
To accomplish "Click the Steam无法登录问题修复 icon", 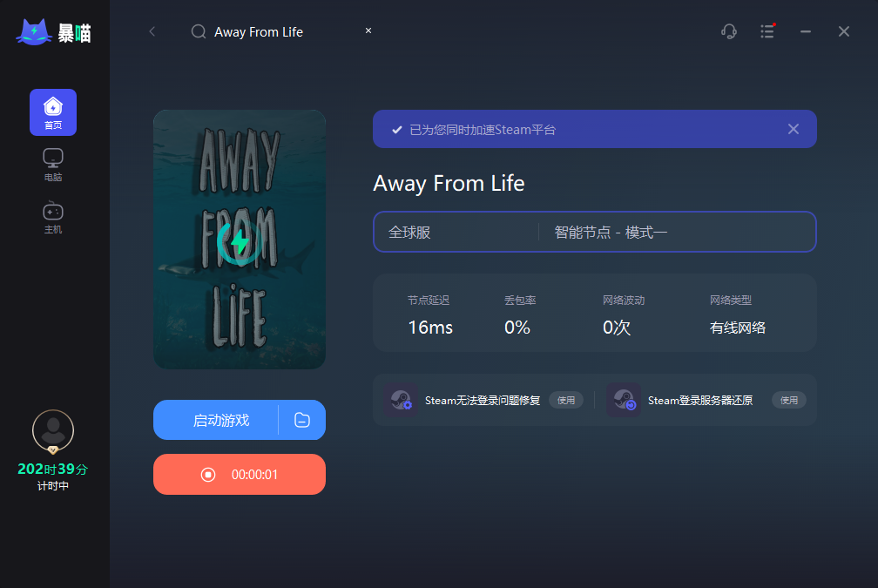I will click(401, 400).
